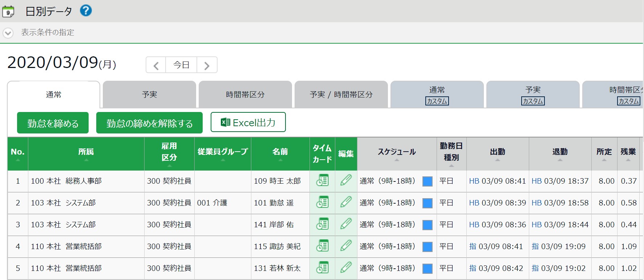Click the calendar icon beside 日別データ
644x280 pixels.
point(8,12)
